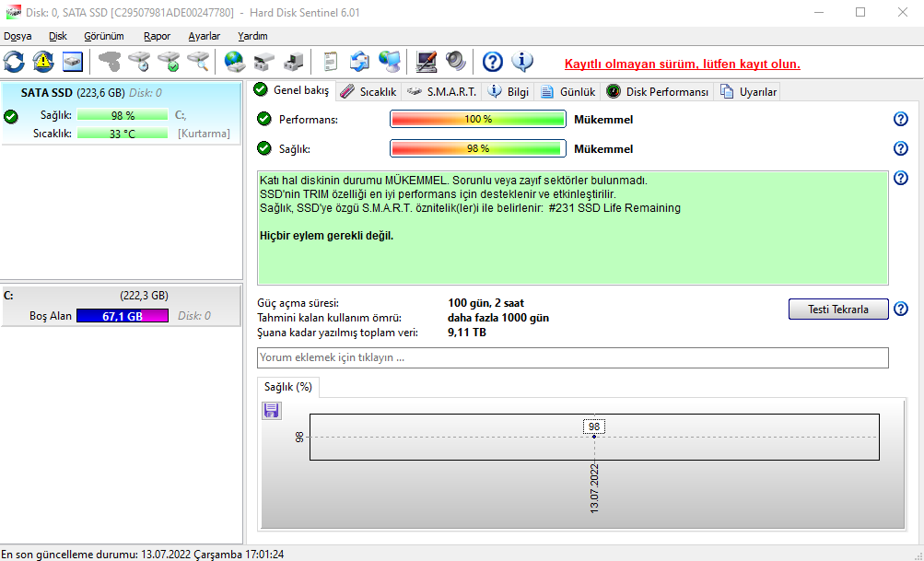This screenshot has height=561, width=924.
Task: Click help icon beside the status text box
Action: coord(900,178)
